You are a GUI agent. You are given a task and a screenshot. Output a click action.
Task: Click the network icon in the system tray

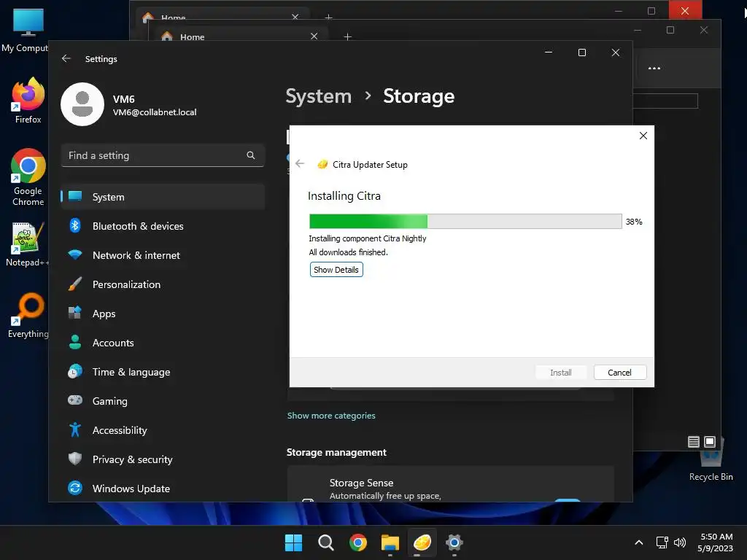[662, 542]
